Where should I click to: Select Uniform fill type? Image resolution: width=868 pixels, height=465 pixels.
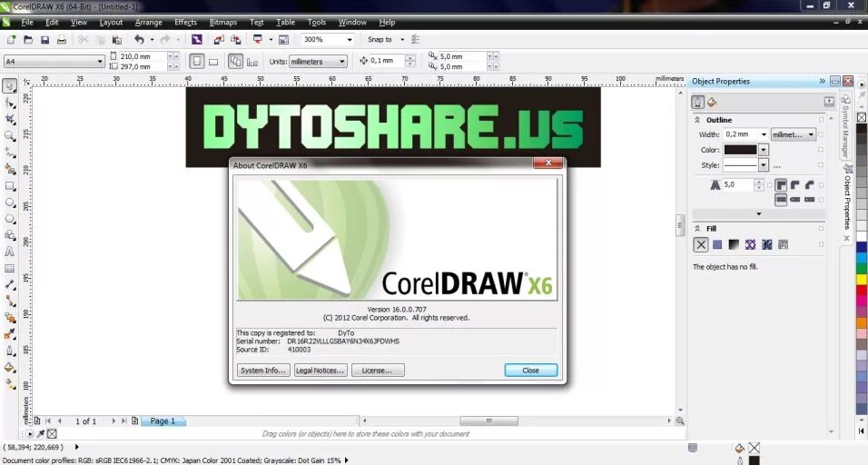pyautogui.click(x=717, y=244)
